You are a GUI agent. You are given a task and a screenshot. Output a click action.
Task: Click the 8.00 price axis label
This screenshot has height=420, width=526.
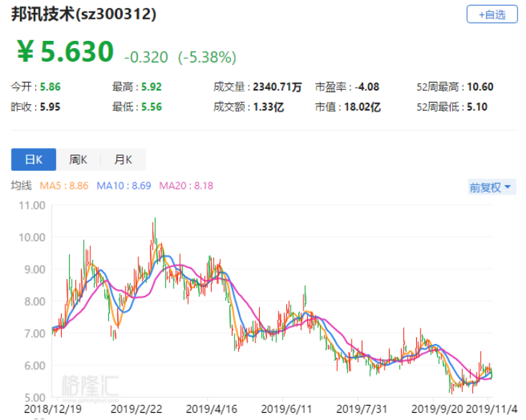coord(34,302)
